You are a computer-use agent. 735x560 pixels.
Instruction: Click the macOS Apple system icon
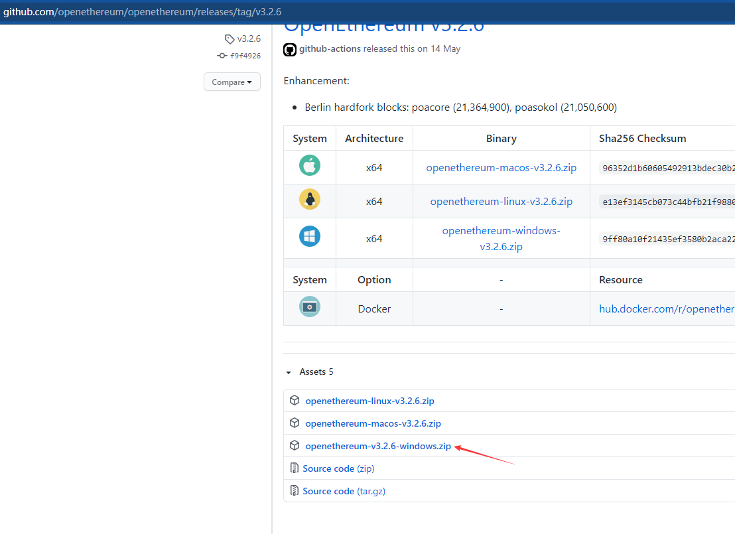pos(309,166)
